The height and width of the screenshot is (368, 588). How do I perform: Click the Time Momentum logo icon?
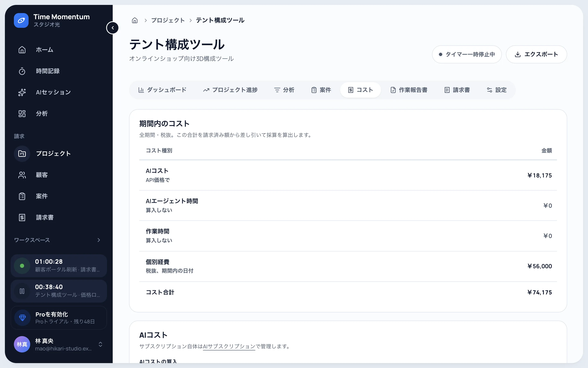pyautogui.click(x=21, y=20)
